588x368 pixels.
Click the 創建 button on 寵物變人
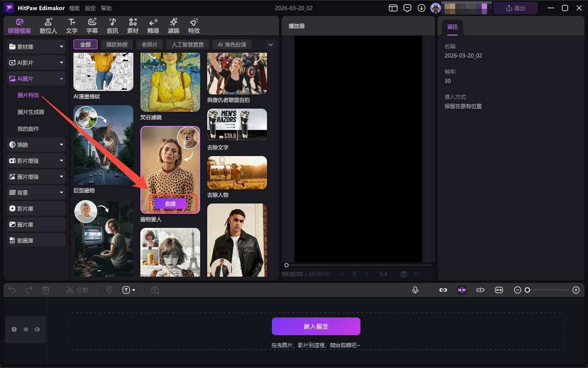[170, 204]
